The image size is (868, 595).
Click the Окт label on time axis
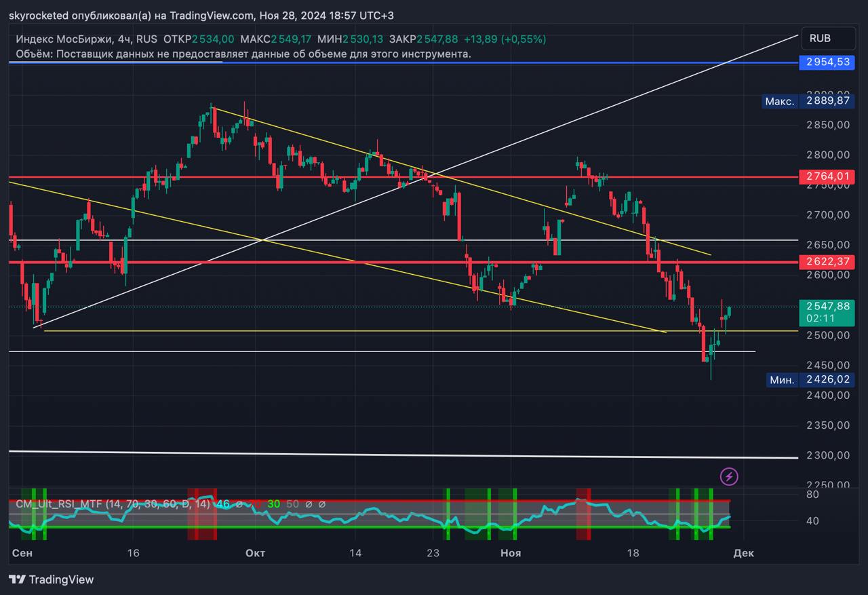tap(255, 553)
